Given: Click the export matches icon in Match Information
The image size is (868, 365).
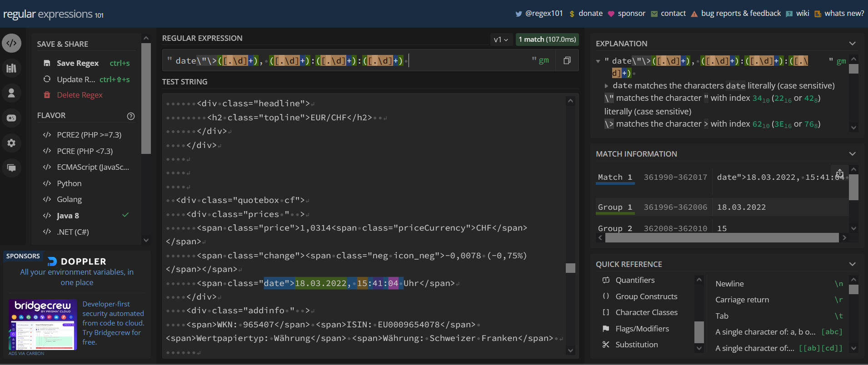Looking at the screenshot, I should (x=840, y=173).
